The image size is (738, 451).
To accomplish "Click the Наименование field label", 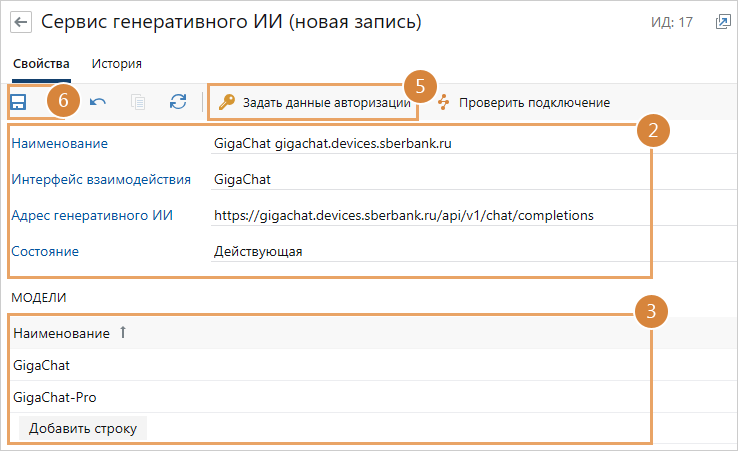I will (x=60, y=143).
